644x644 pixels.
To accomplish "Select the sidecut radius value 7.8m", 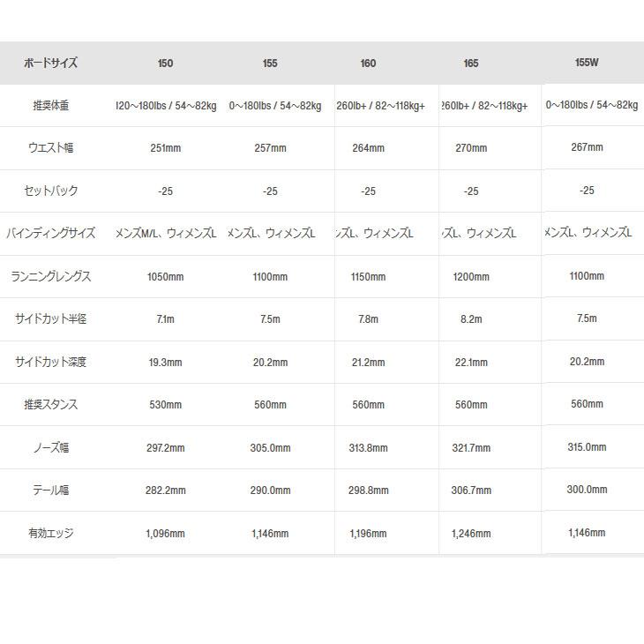I will (368, 319).
